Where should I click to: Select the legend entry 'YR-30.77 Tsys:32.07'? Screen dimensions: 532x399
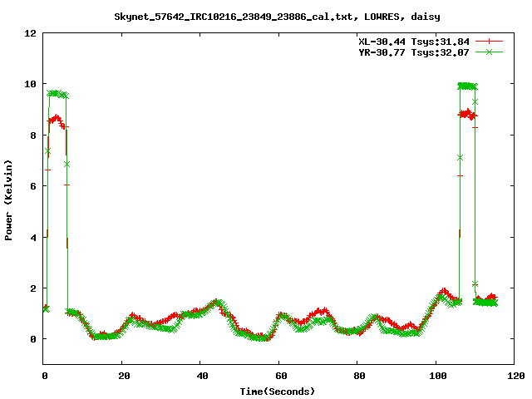pos(414,52)
